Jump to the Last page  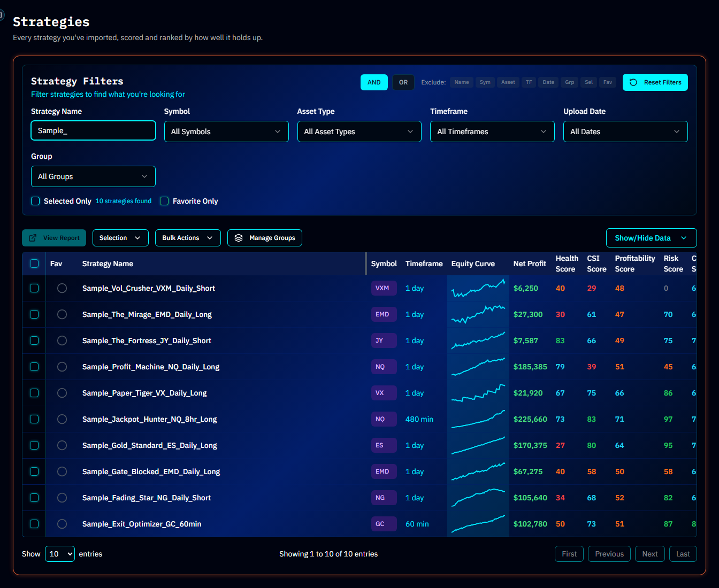coord(683,554)
